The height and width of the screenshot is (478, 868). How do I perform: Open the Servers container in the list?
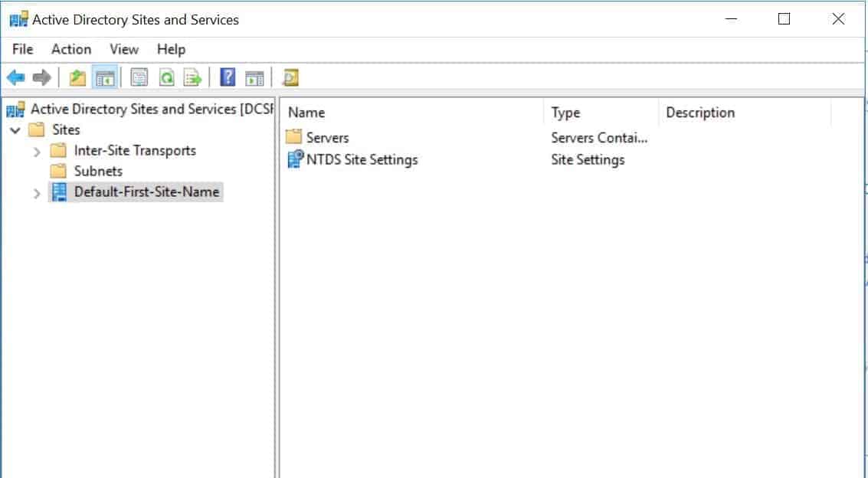click(326, 137)
